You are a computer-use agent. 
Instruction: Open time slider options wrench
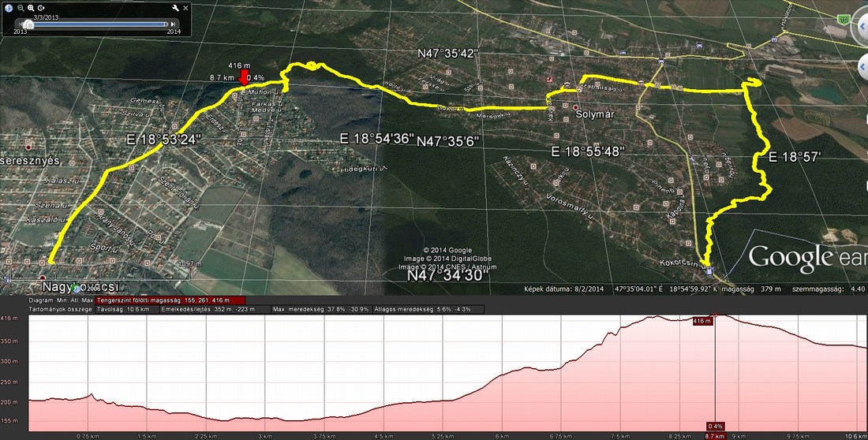pos(175,9)
